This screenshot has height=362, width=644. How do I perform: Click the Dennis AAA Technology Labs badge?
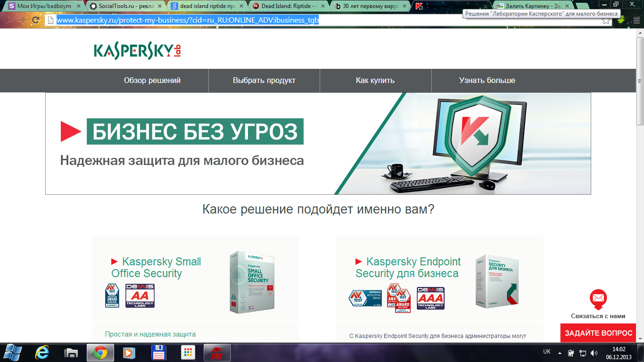(x=430, y=298)
